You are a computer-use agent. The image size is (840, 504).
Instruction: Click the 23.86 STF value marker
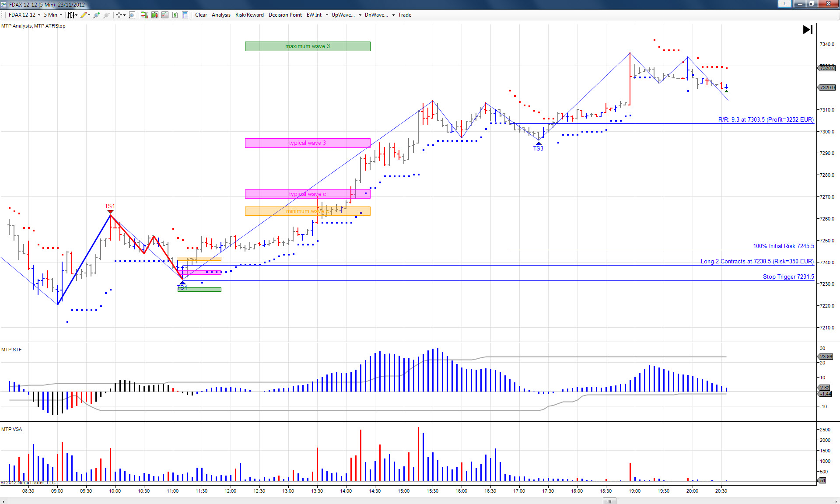tap(826, 357)
